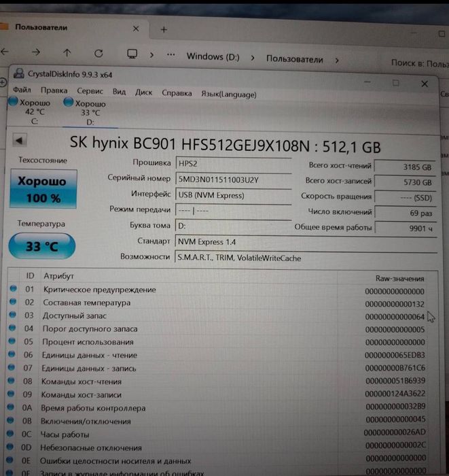Close the Пользователи Explorer tab
449x476 pixels.
[136, 29]
